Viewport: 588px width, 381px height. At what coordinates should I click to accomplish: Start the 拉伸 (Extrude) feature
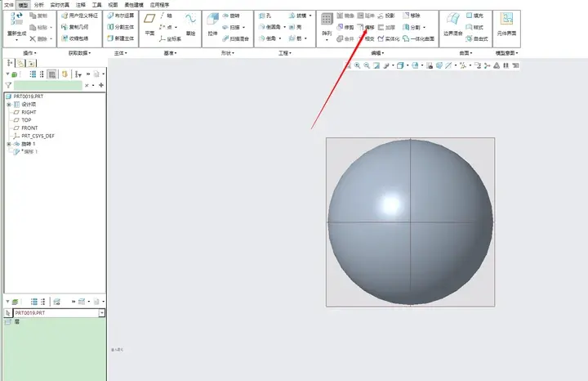212,25
